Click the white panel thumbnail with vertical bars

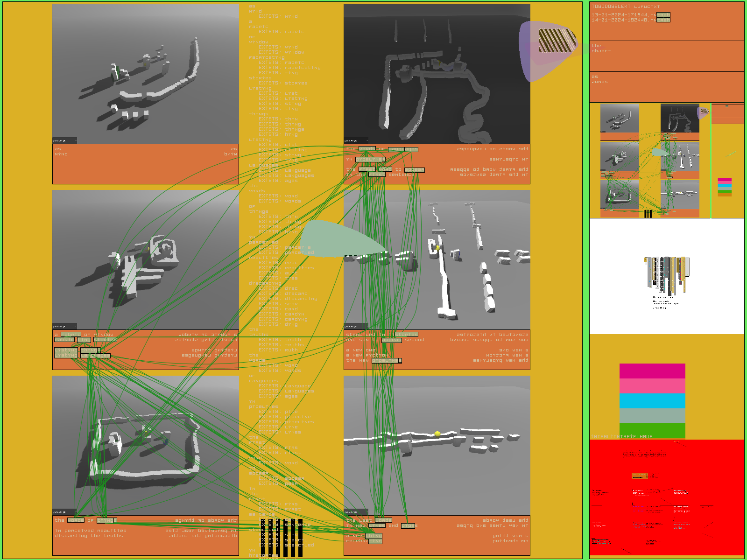(666, 276)
